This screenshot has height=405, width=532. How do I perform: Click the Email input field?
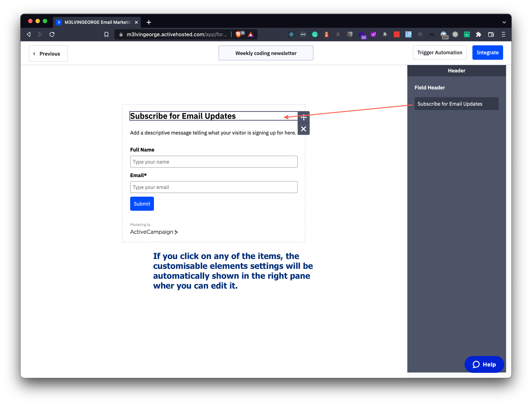(214, 187)
